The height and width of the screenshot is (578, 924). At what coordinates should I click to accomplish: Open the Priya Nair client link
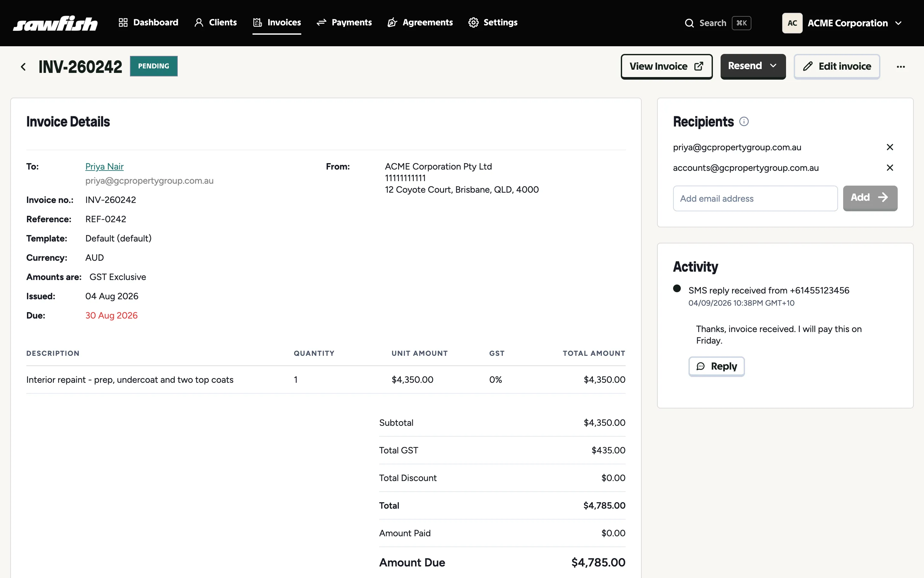click(104, 167)
